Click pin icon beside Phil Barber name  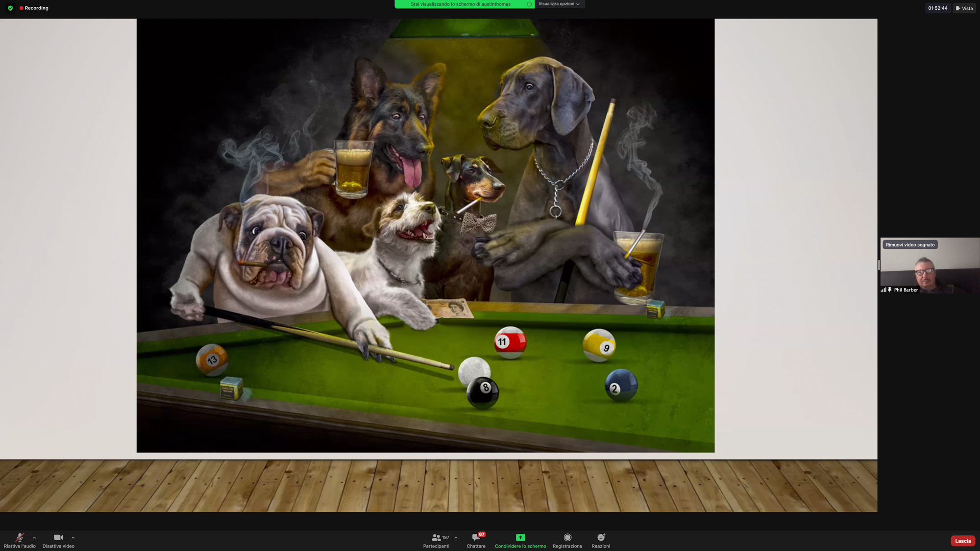click(890, 289)
